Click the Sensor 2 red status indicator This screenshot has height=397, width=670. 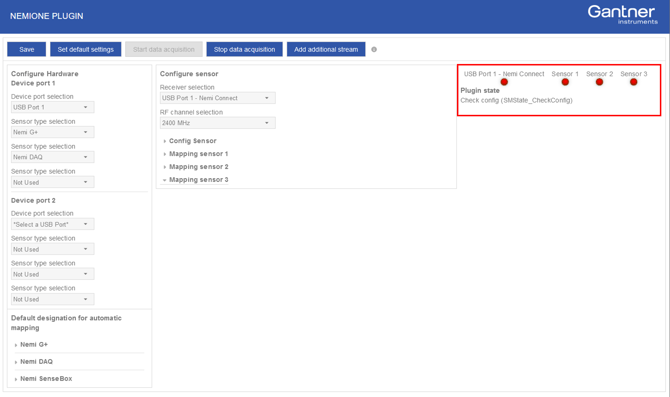click(599, 82)
